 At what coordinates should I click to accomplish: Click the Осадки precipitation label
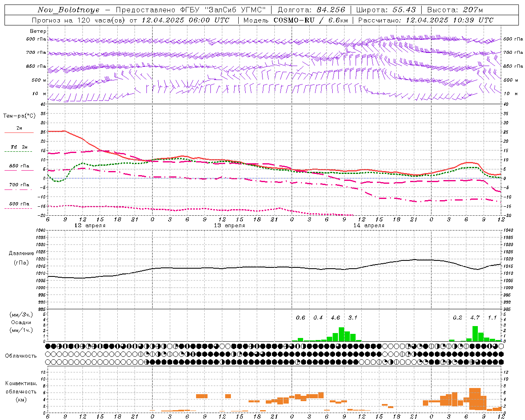click(x=21, y=322)
